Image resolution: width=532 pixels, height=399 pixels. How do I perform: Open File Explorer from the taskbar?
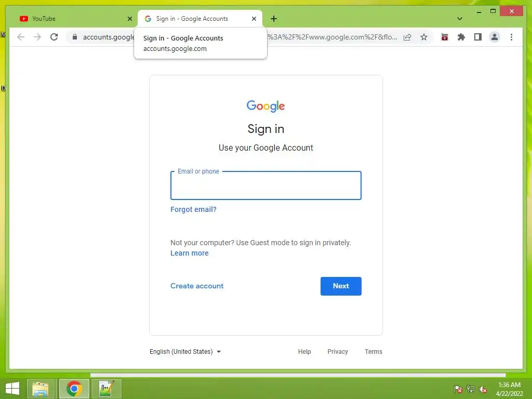(x=41, y=389)
